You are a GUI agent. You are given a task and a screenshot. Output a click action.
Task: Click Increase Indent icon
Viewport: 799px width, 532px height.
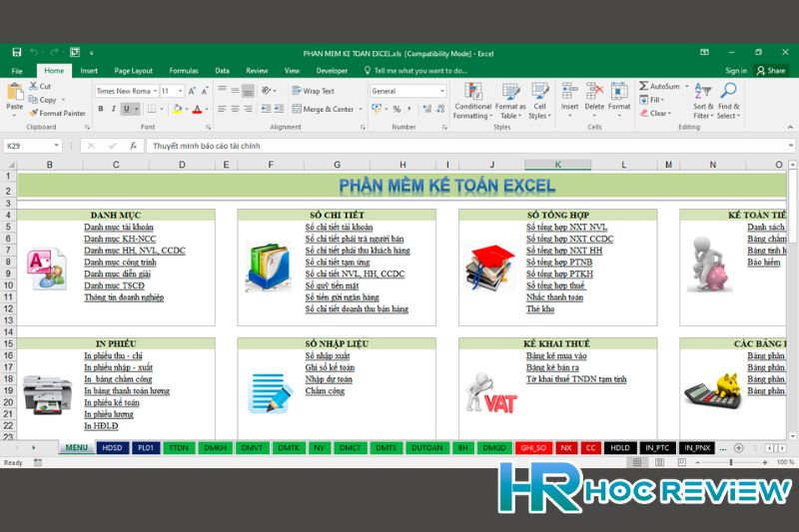[279, 109]
